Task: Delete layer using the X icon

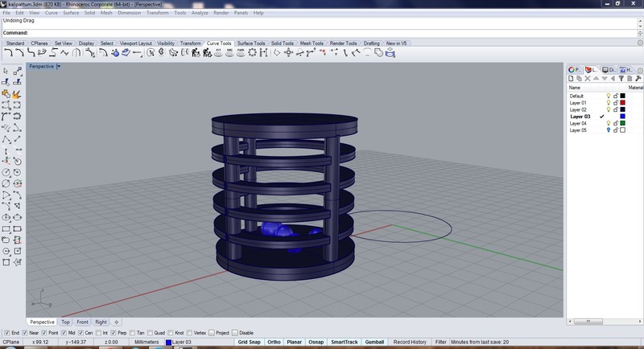Action: [x=588, y=78]
